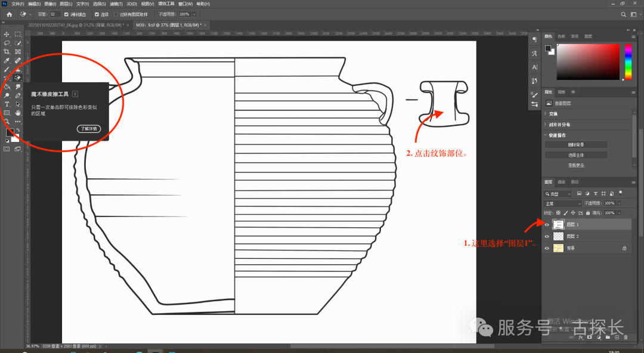Select the Move tool
Screen dimensions: 644x353
click(7, 35)
